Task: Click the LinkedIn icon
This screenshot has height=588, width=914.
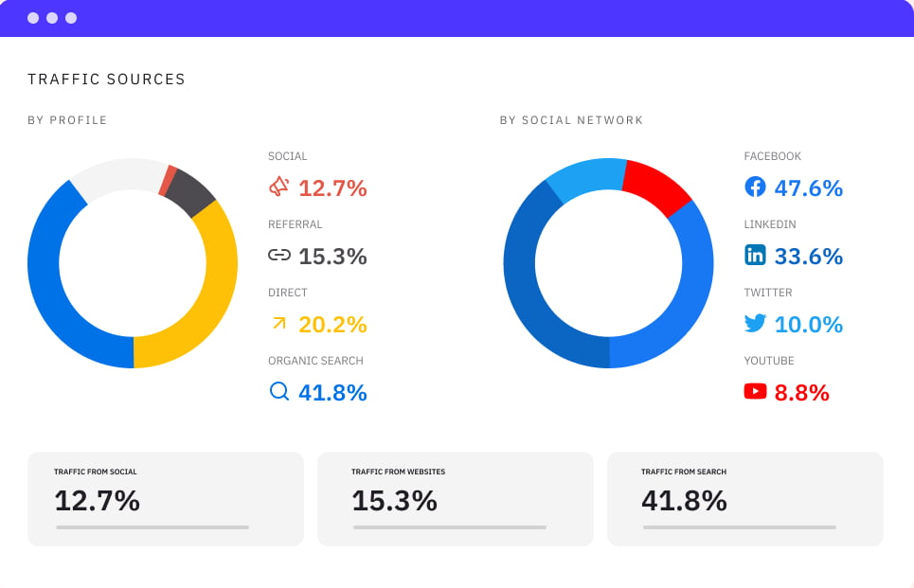Action: (755, 255)
